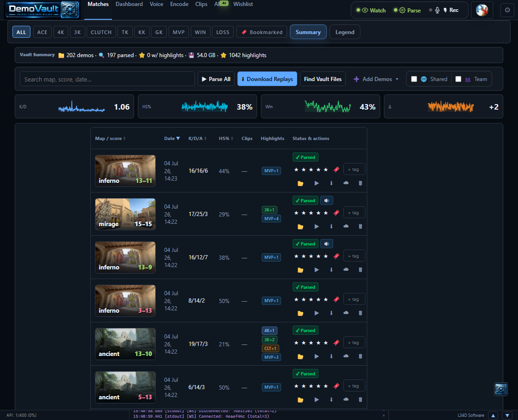This screenshot has height=420, width=518.
Task: Open settings gear in top bar
Action: click(507, 10)
